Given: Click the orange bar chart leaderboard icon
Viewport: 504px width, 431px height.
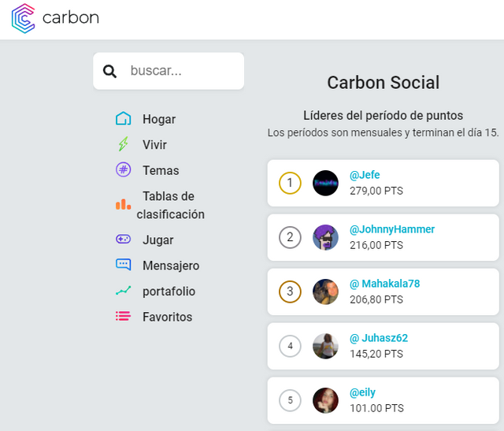Looking at the screenshot, I should tap(123, 204).
